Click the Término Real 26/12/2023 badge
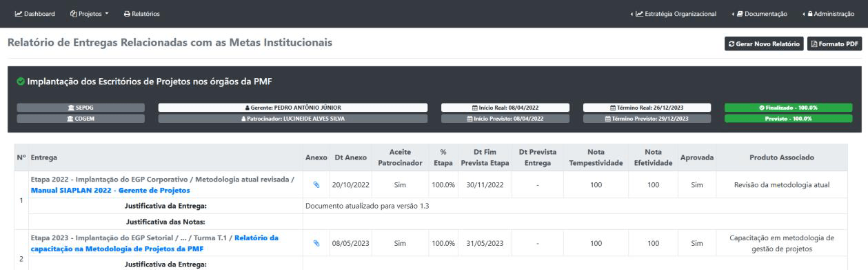The height and width of the screenshot is (270, 868). coord(647,108)
